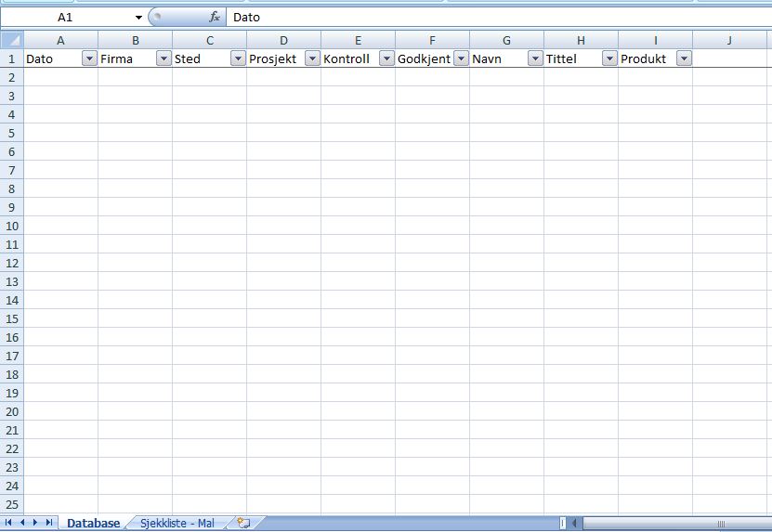Select row 2 header
772x532 pixels.
point(12,77)
